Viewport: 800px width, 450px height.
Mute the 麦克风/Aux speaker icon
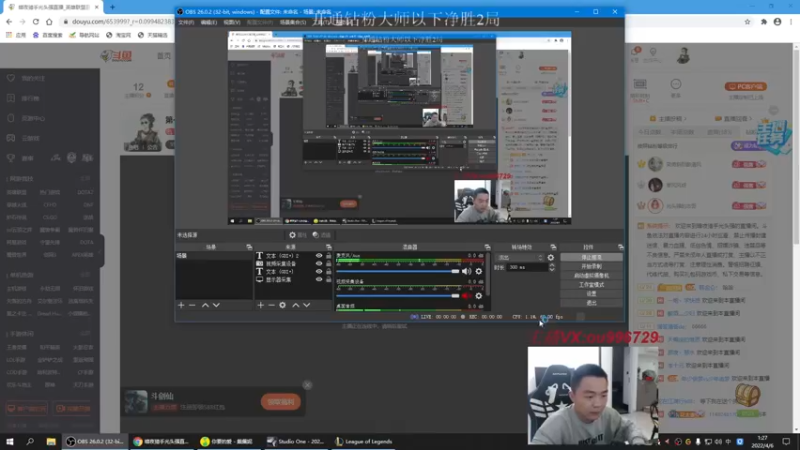coord(466,271)
